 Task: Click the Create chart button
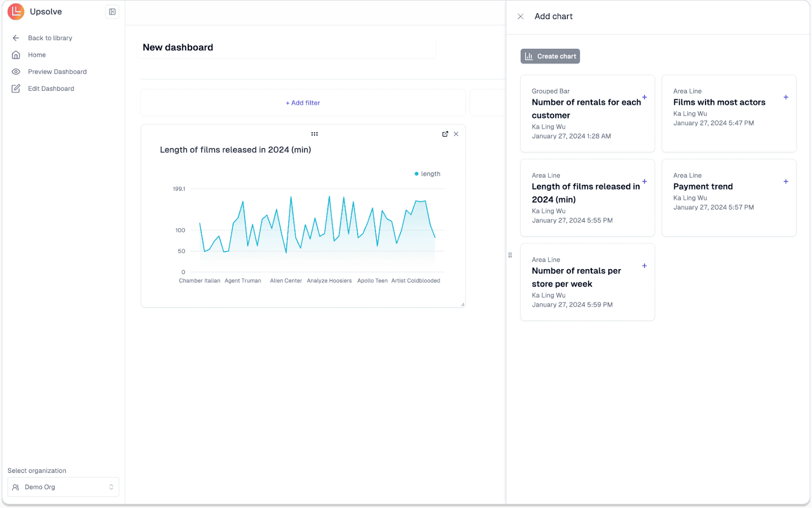(x=550, y=56)
